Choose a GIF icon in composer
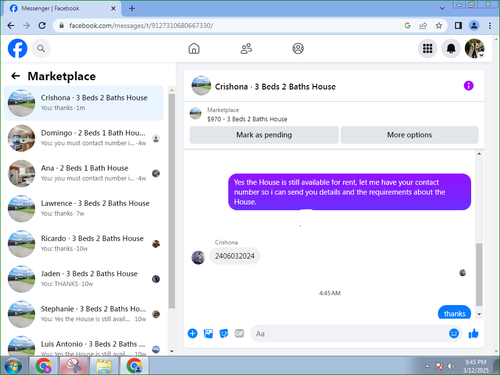Screen dimensions: 500x375 click(239, 333)
